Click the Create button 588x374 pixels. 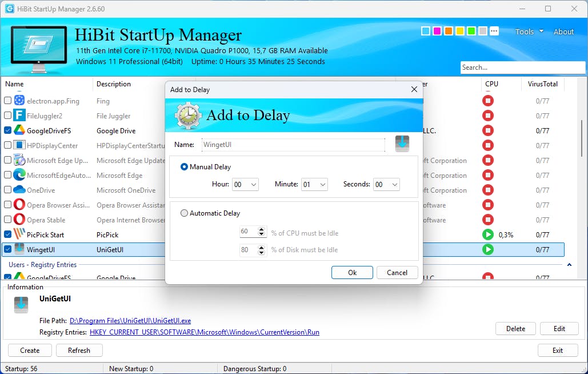point(30,351)
